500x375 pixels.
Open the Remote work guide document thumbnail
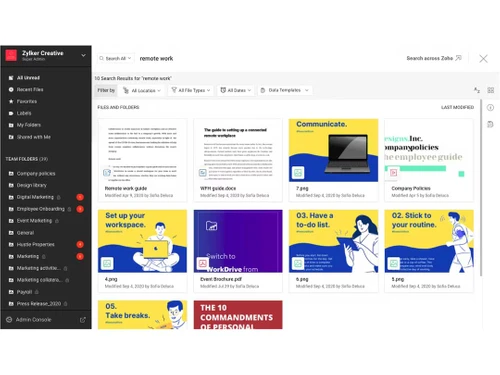(142, 150)
